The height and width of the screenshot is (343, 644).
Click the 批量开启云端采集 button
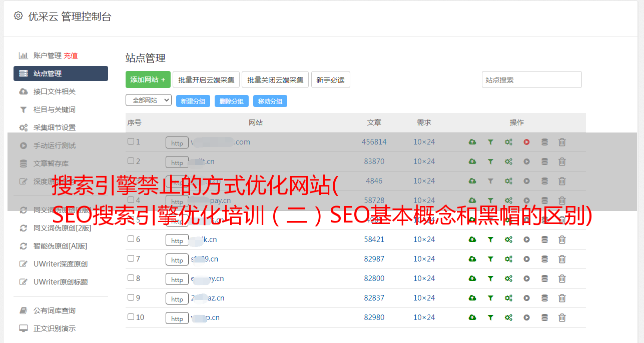[206, 79]
